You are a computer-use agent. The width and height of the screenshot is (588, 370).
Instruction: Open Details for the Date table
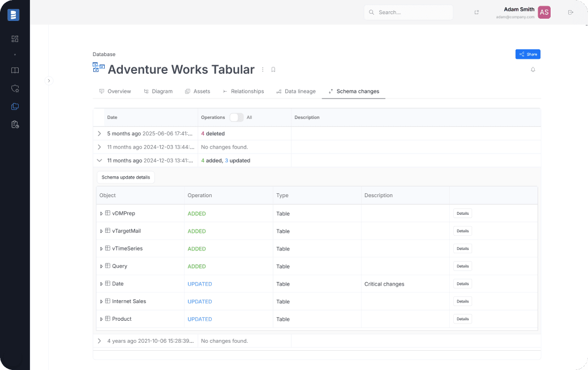point(462,283)
